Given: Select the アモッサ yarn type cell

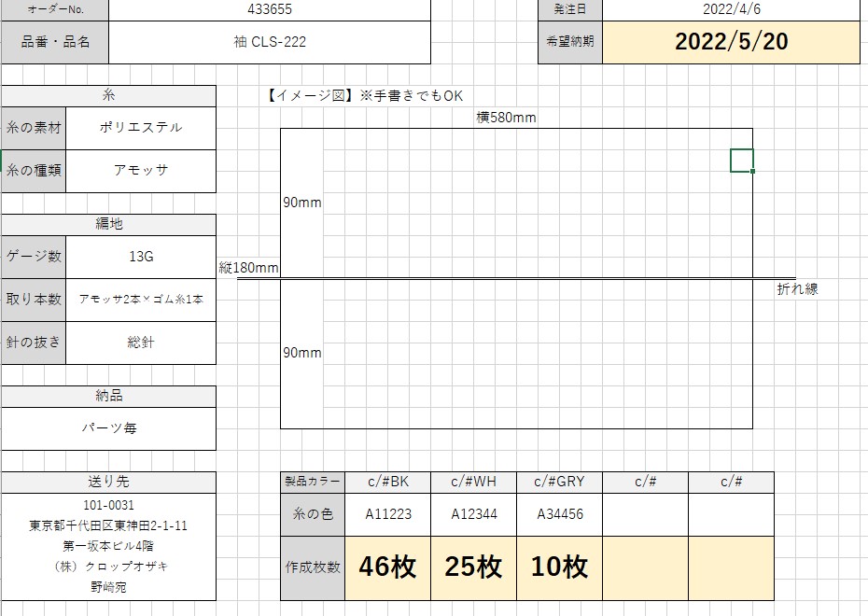Looking at the screenshot, I should 141,171.
